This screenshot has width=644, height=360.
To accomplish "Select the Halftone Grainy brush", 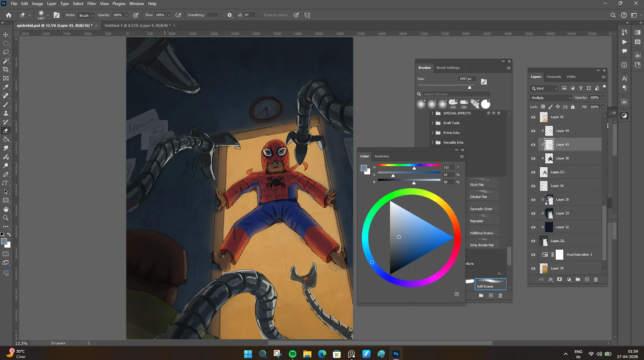I will coord(484,231).
